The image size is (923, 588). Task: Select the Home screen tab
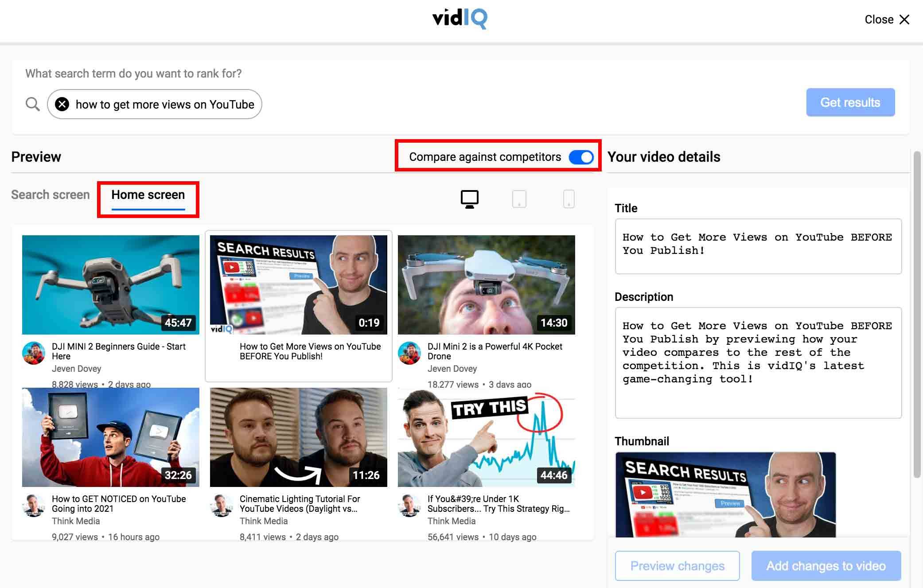pos(147,195)
